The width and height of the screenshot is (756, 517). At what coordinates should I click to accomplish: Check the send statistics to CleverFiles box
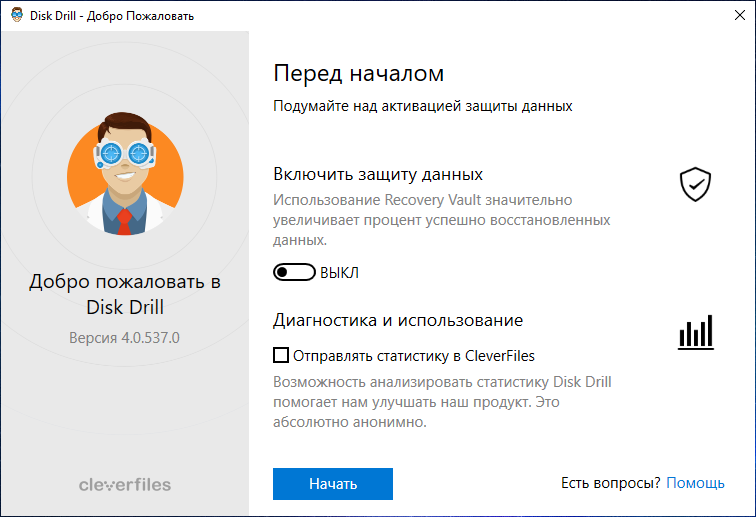[x=281, y=355]
